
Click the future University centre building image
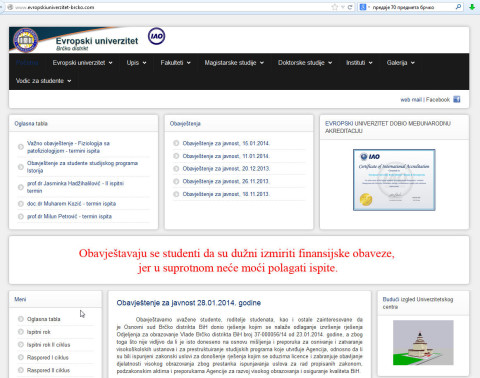coord(423,343)
